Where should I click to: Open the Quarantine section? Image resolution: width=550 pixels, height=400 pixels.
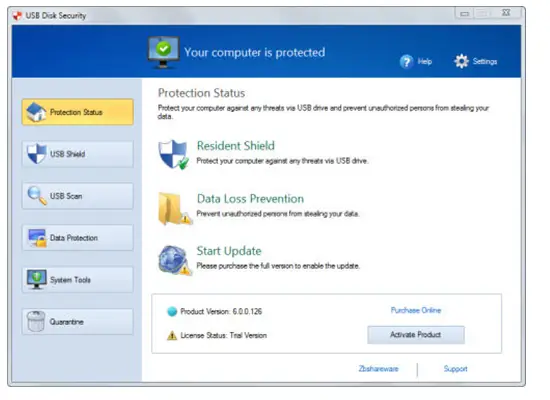pyautogui.click(x=78, y=321)
